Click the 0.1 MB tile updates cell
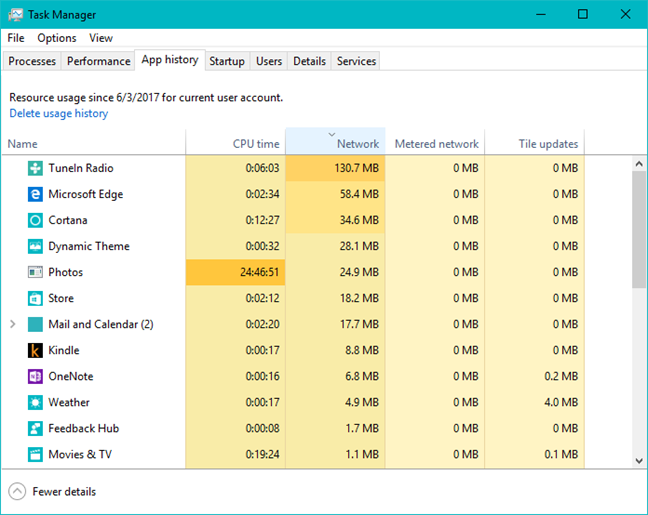This screenshot has width=648, height=515. coord(534,455)
